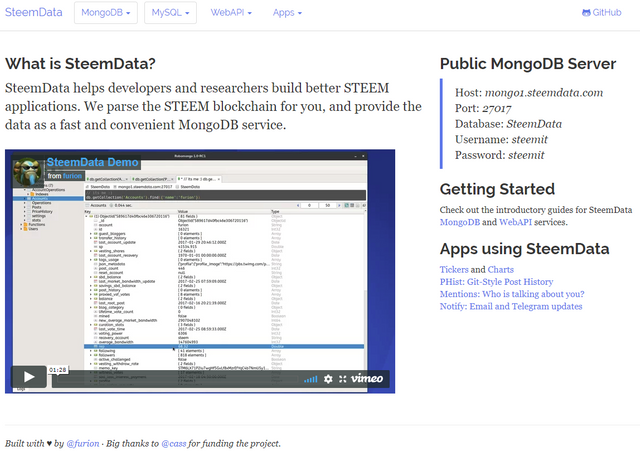Open the Apps dropdown menu

(x=287, y=13)
